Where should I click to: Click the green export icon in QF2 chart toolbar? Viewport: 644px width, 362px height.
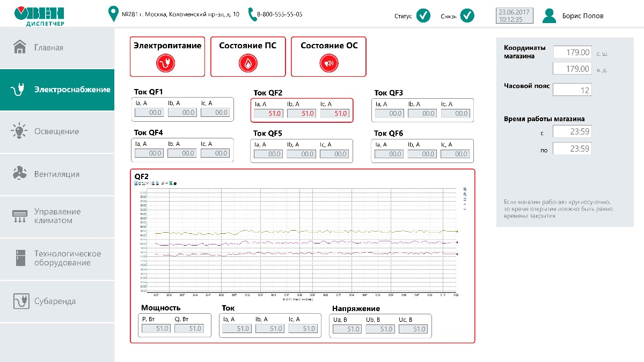[171, 183]
